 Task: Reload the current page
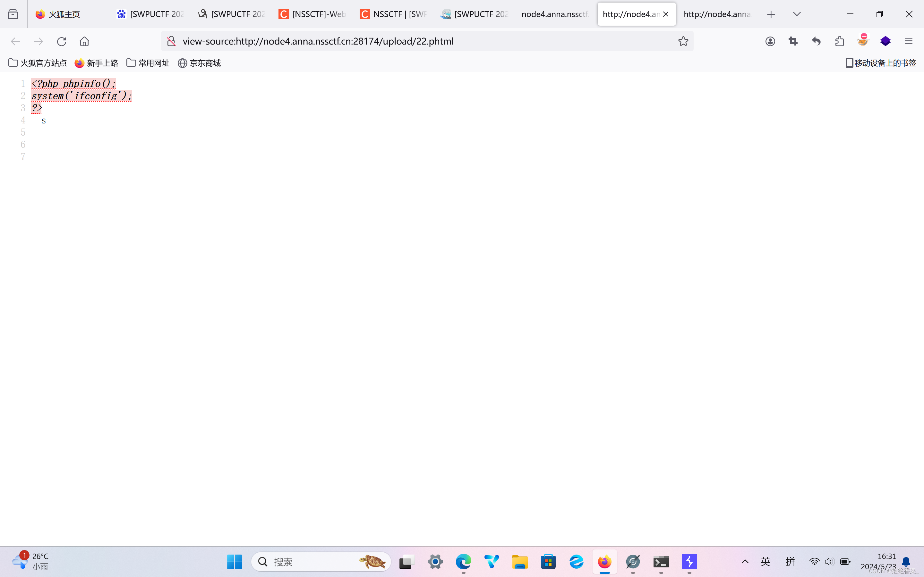[x=62, y=41]
